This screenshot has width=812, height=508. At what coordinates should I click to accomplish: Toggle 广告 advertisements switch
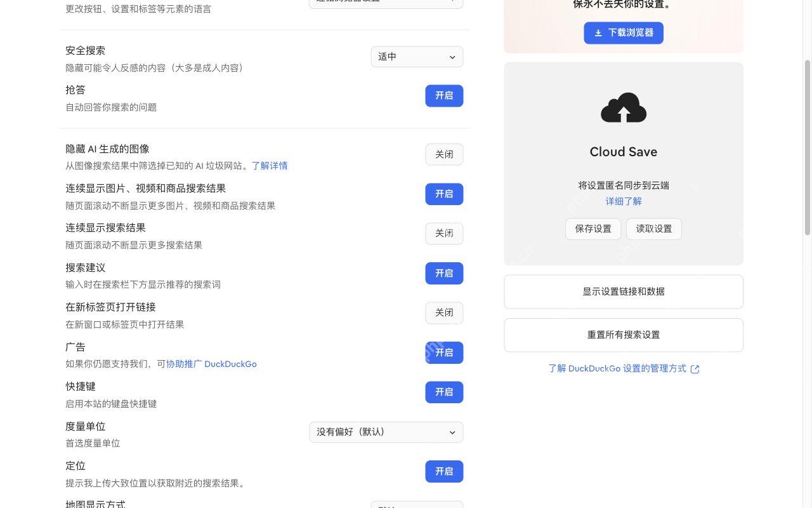coord(444,353)
